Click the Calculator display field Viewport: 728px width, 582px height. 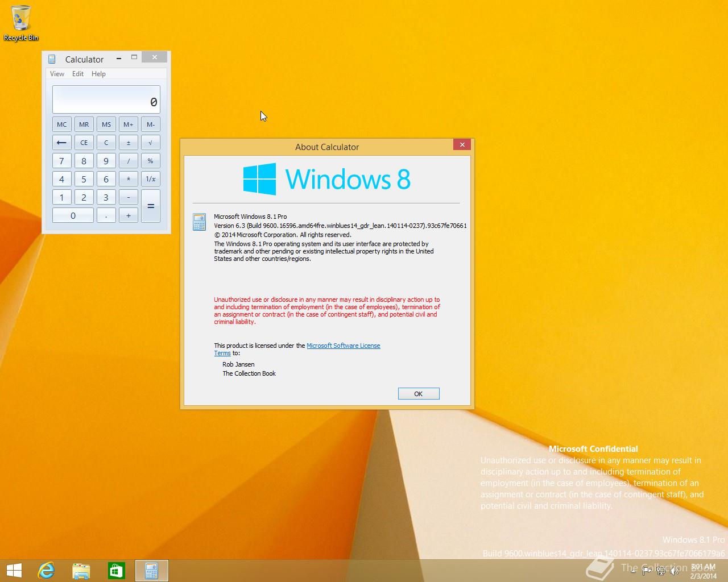click(106, 99)
